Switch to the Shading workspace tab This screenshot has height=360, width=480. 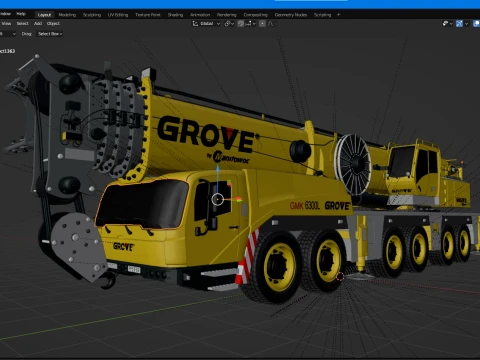[175, 15]
